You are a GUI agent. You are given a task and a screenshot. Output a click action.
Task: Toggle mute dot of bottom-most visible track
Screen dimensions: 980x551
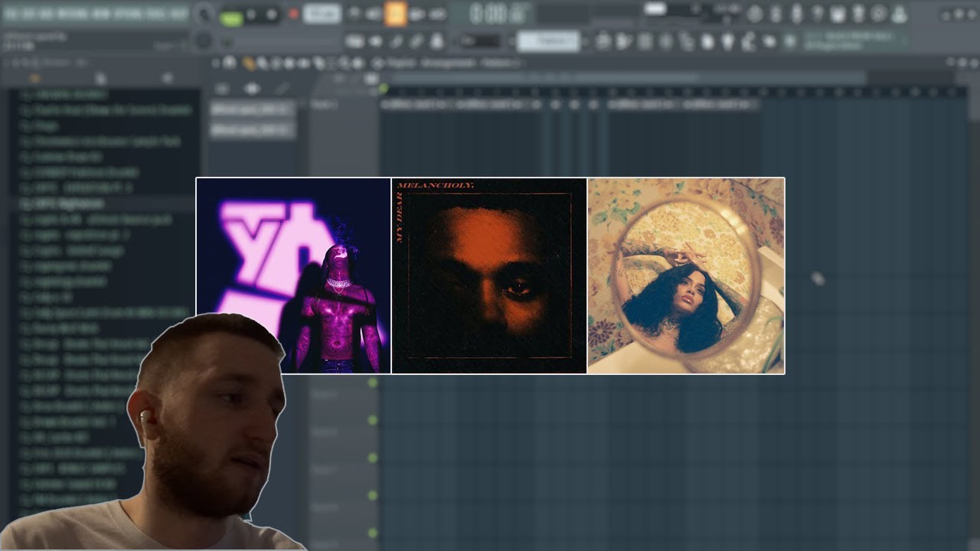pyautogui.click(x=373, y=533)
